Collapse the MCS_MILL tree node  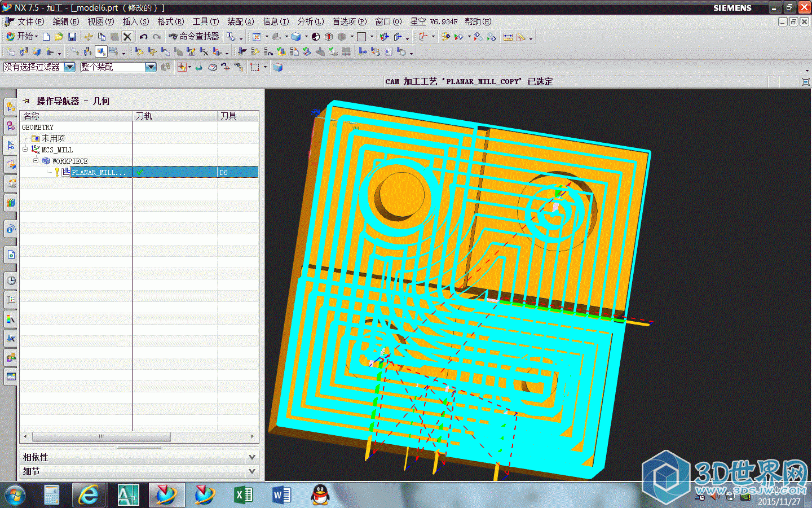pos(25,150)
